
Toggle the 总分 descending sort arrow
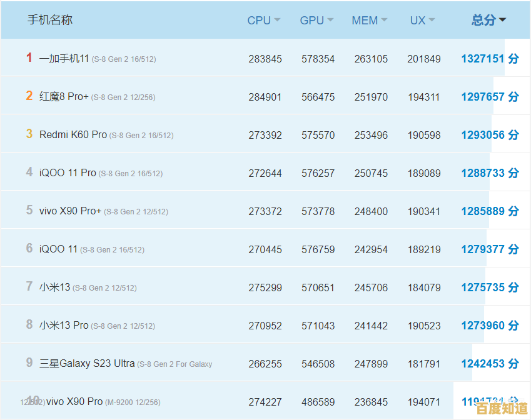coord(502,20)
